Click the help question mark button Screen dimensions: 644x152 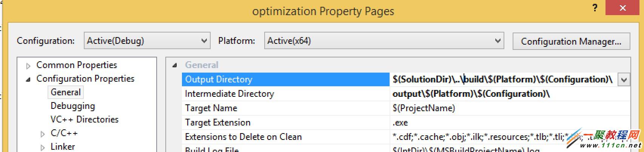pos(595,8)
